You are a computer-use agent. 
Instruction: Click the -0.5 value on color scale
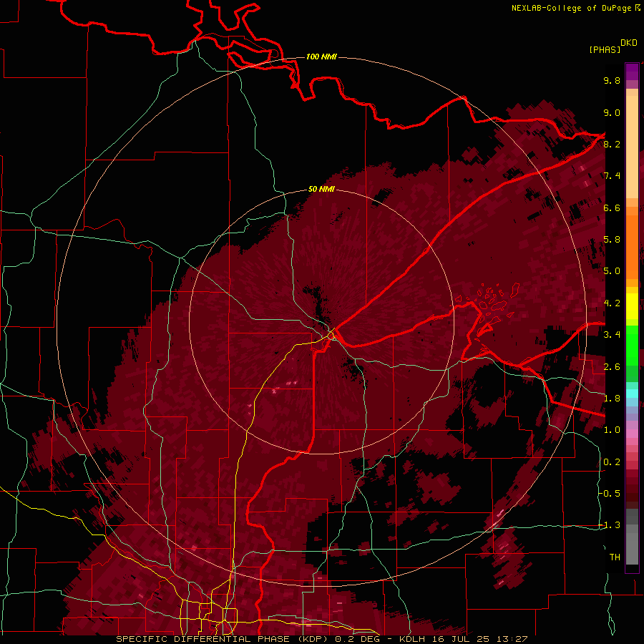(x=610, y=494)
